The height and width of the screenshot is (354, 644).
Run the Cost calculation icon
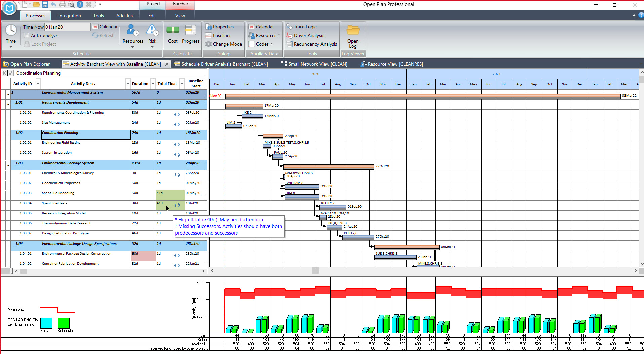[x=173, y=31]
